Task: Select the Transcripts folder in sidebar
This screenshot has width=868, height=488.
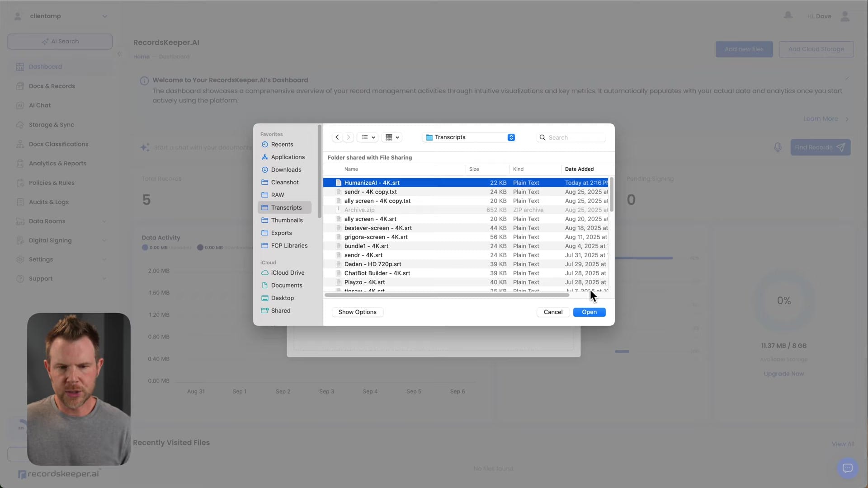Action: click(x=285, y=208)
